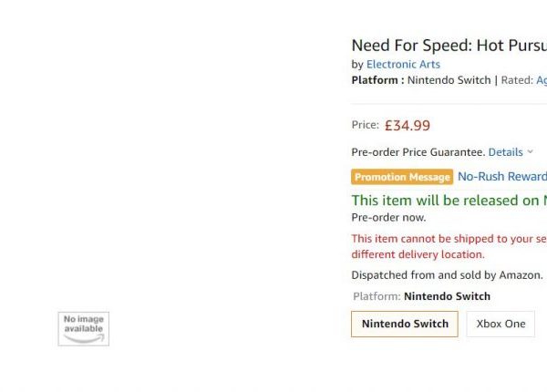Click the Pre-order now text
Screen dimensions: 547x392
click(388, 218)
